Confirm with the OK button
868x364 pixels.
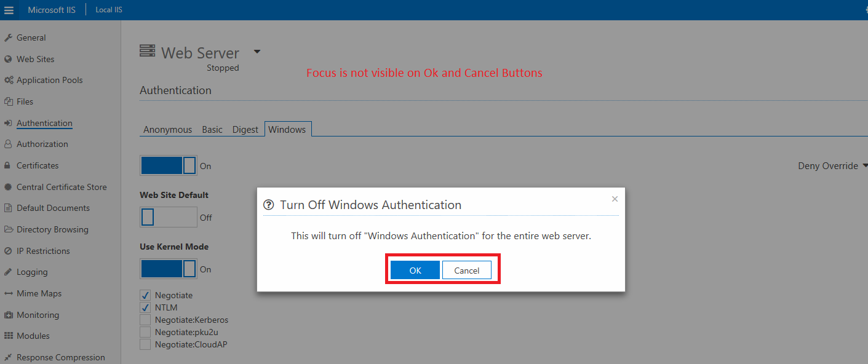click(x=414, y=270)
